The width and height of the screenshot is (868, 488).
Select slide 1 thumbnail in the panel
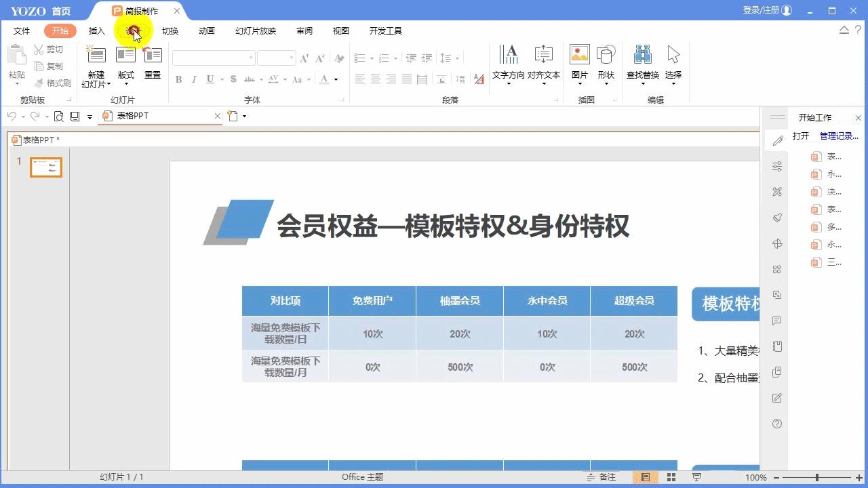[x=45, y=167]
